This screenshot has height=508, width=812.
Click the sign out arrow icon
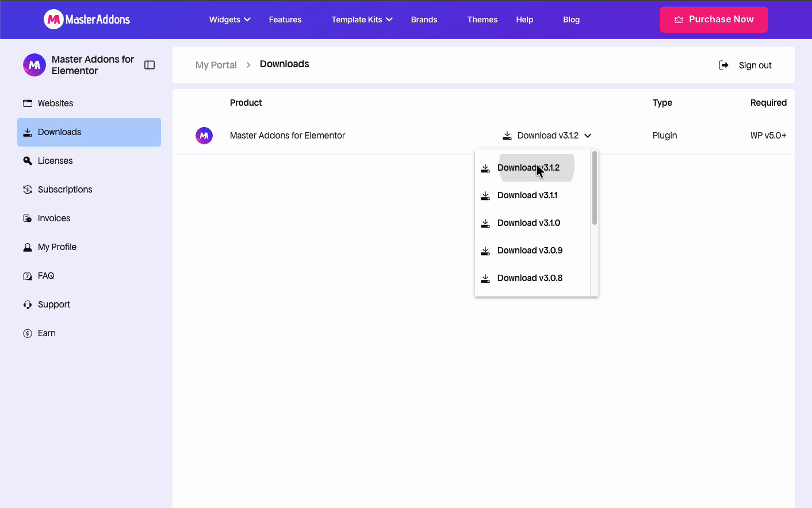(x=724, y=65)
